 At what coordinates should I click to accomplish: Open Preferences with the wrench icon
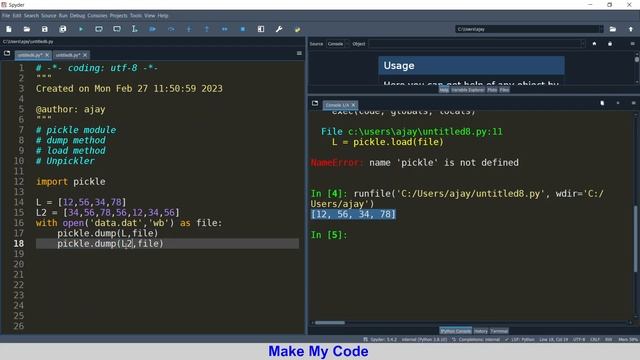coord(279,29)
